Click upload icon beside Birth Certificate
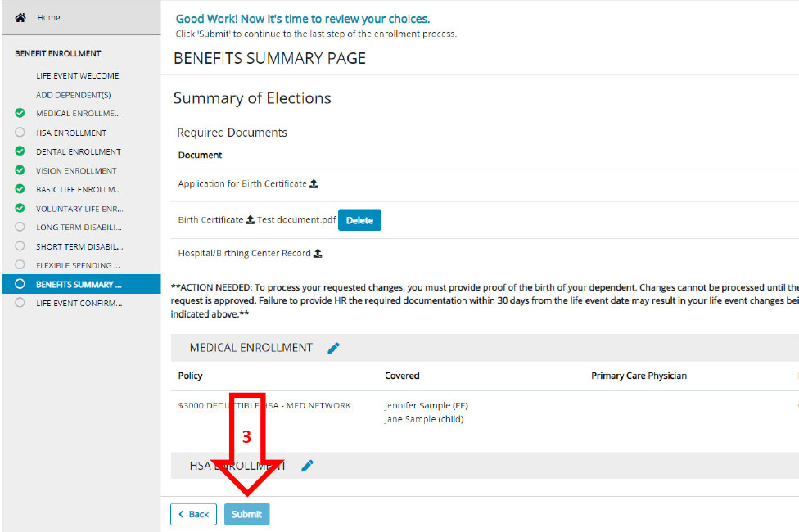The width and height of the screenshot is (799, 532). tap(251, 220)
